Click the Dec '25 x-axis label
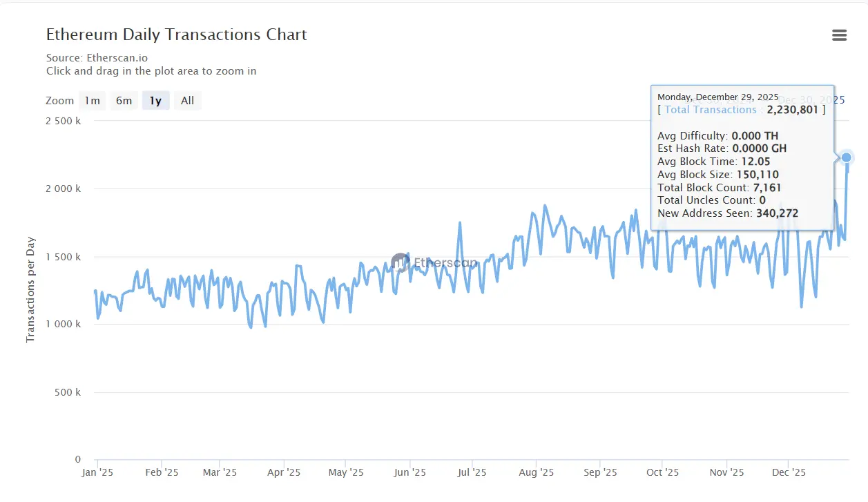 789,473
